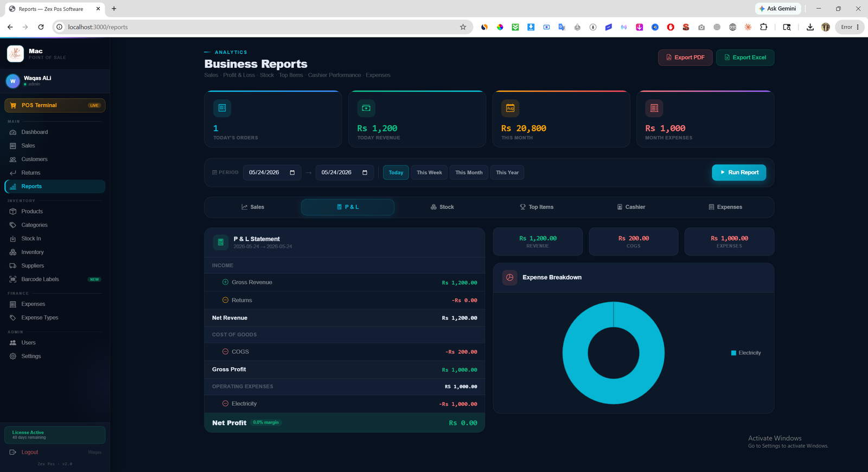
Task: Select the Today period preset
Action: pyautogui.click(x=396, y=173)
